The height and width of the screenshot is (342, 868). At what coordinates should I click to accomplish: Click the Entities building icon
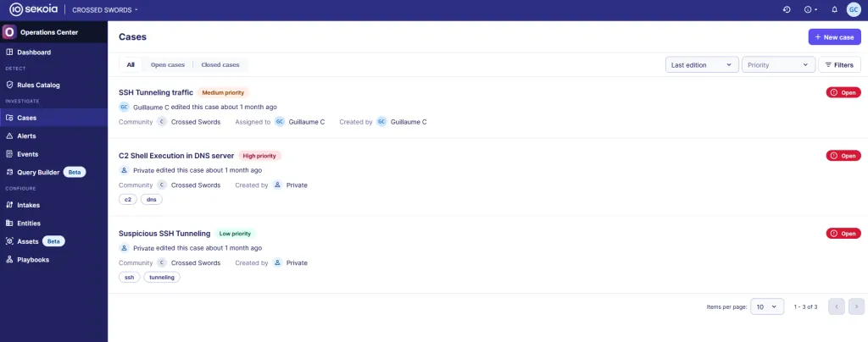(8, 223)
